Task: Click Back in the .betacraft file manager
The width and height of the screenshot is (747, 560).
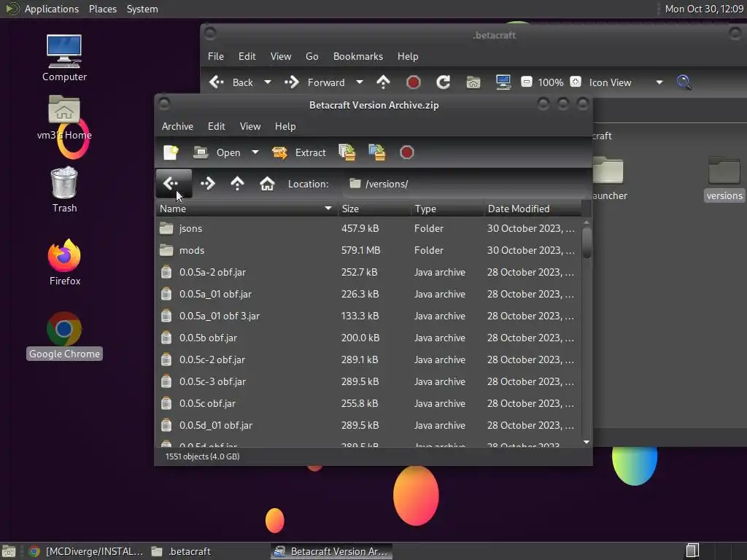Action: tap(231, 82)
